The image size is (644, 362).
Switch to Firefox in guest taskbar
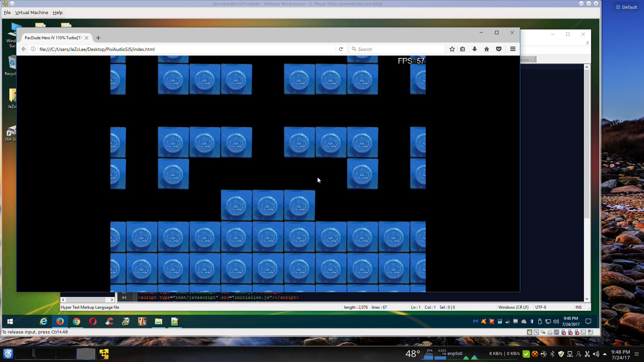tap(60, 321)
